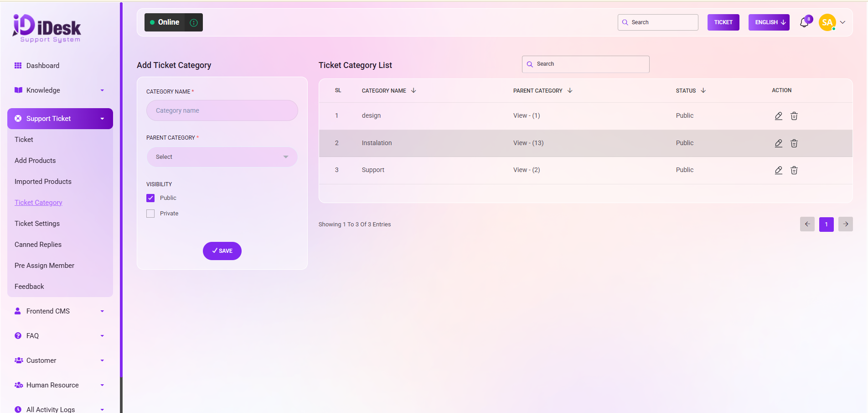The width and height of the screenshot is (868, 413).
Task: Click the edit pencil for Support category
Action: coord(779,170)
